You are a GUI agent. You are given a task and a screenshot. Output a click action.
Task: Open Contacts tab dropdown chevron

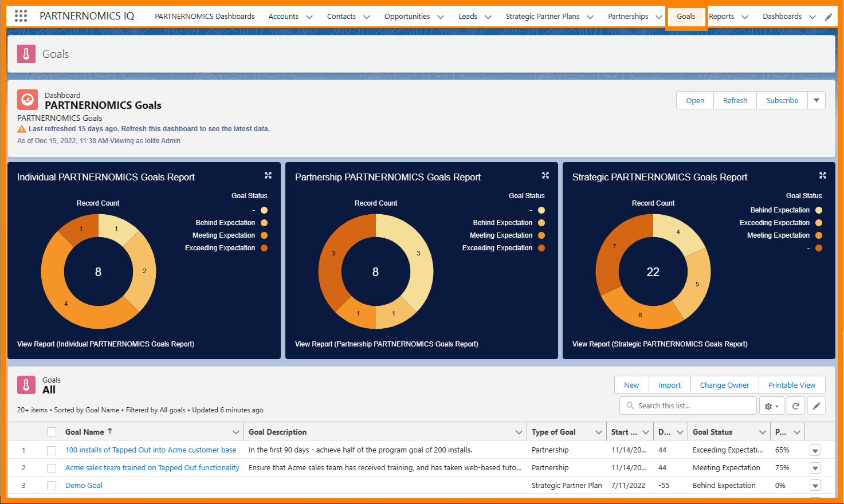(x=367, y=17)
